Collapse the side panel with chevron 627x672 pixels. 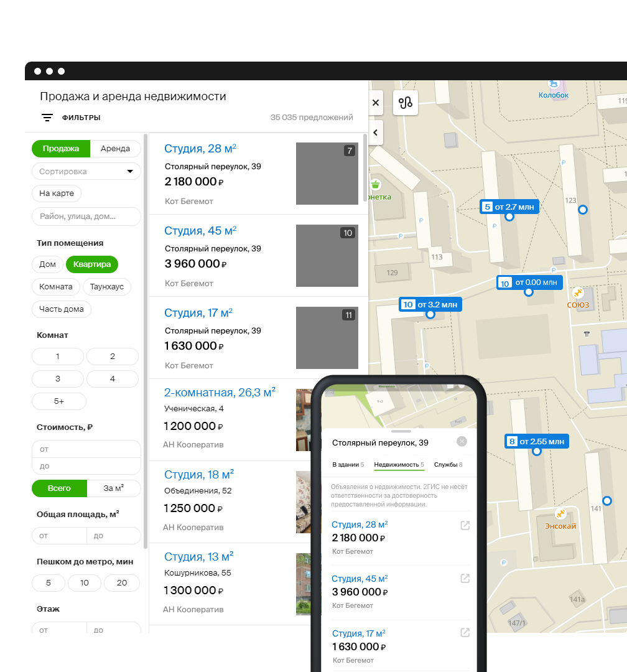[376, 133]
